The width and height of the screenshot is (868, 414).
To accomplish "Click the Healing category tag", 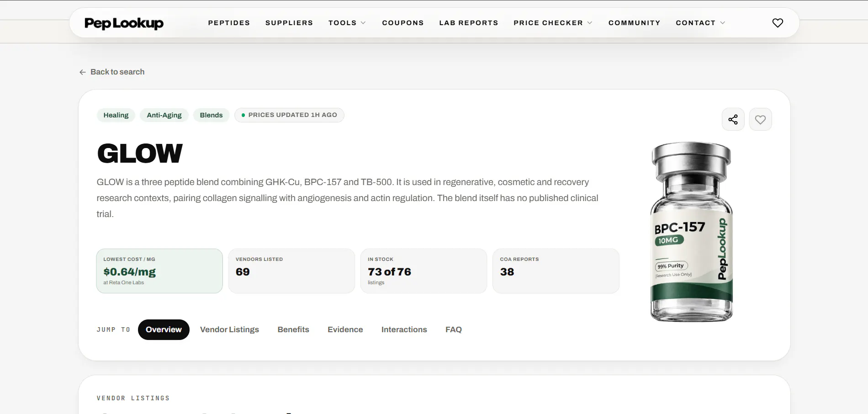I will click(116, 115).
